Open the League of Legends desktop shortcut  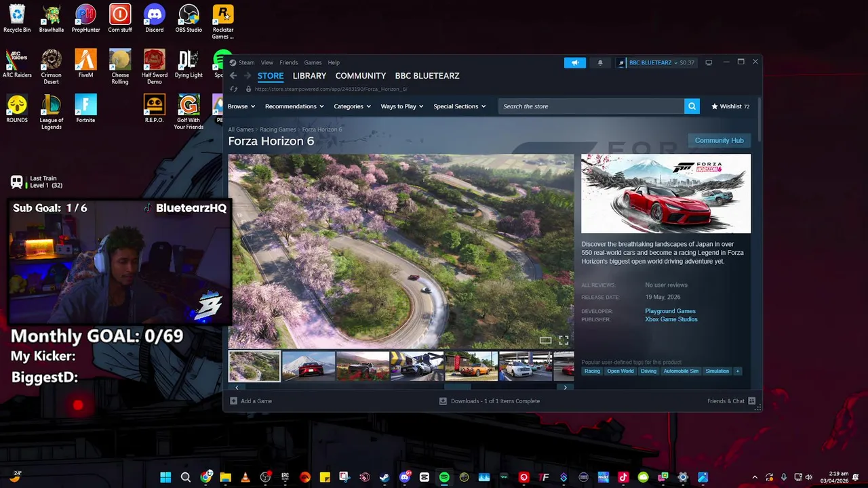click(x=52, y=112)
